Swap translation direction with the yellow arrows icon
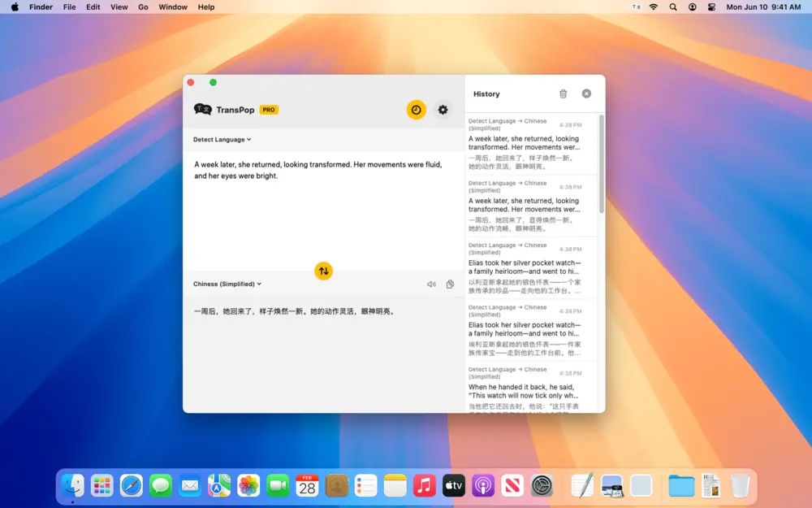This screenshot has height=508, width=812. [x=323, y=271]
